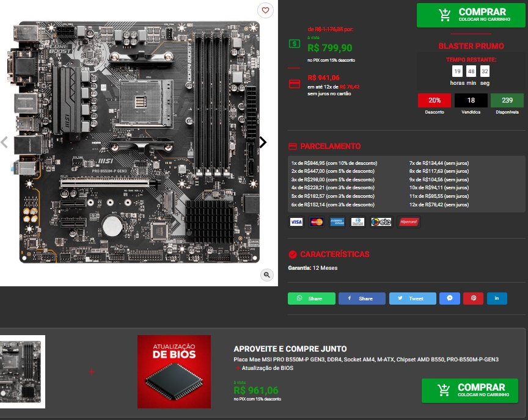528x420 pixels.
Task: Show the previous product image
Action: pos(4,142)
